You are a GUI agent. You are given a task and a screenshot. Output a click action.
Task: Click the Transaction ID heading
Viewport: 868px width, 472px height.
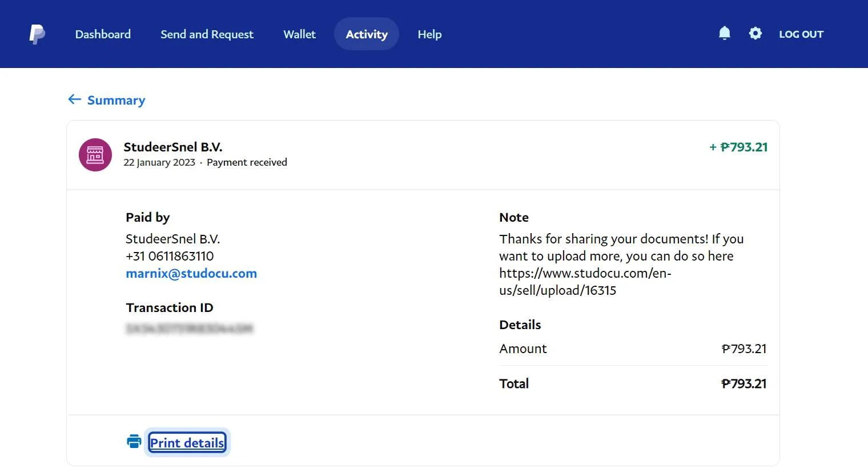tap(170, 307)
